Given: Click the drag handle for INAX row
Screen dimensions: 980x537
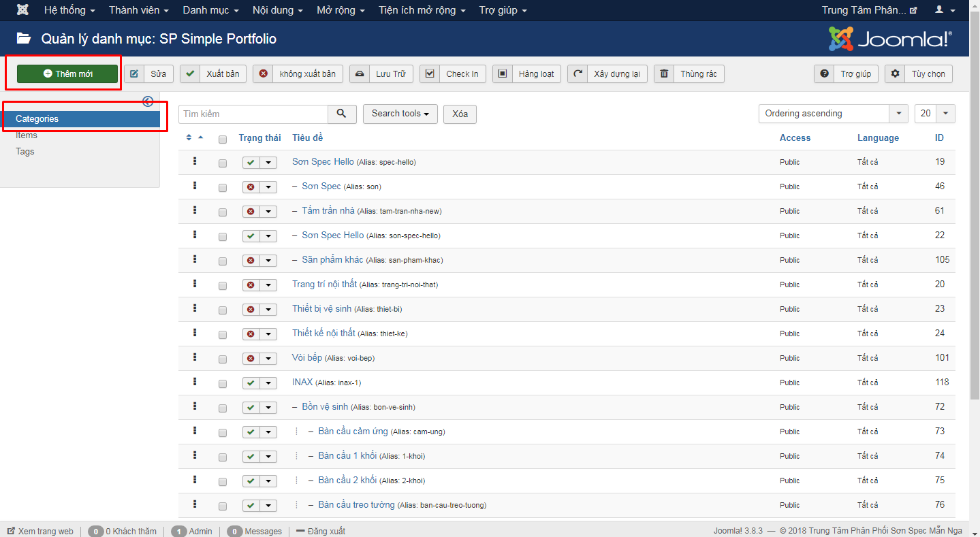Looking at the screenshot, I should [195, 382].
